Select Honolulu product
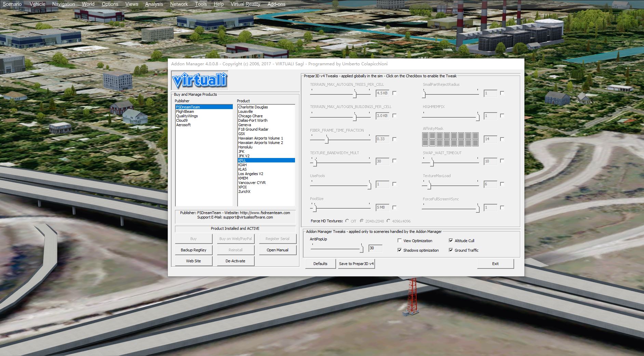Screen dimensions: 644x356 266,147
